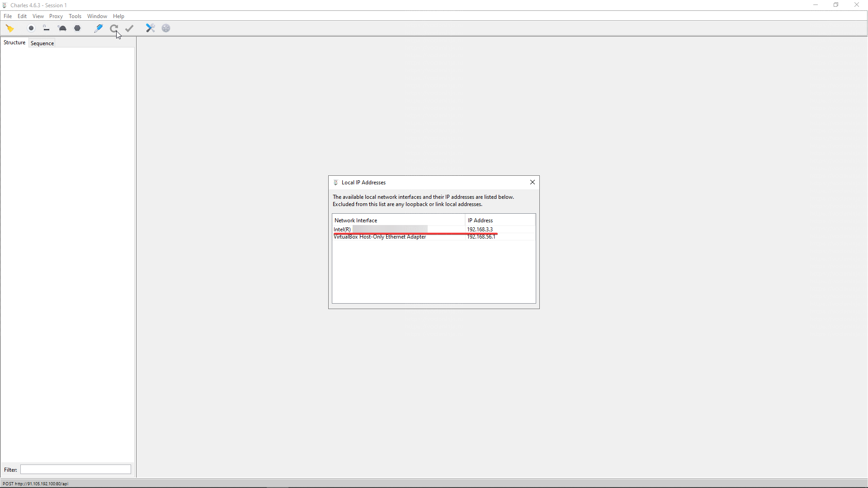Click the IP address 192.168.56.1
Viewport: 868px width, 488px height.
click(x=481, y=237)
